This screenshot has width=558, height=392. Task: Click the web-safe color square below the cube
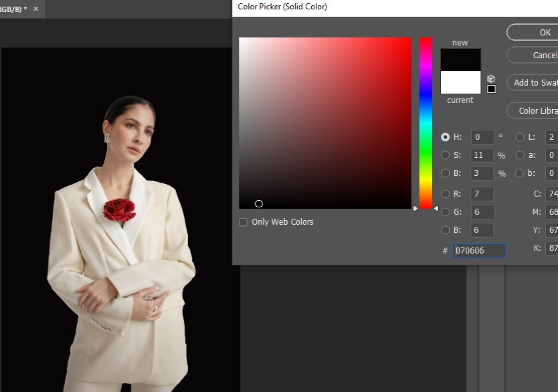click(x=491, y=89)
